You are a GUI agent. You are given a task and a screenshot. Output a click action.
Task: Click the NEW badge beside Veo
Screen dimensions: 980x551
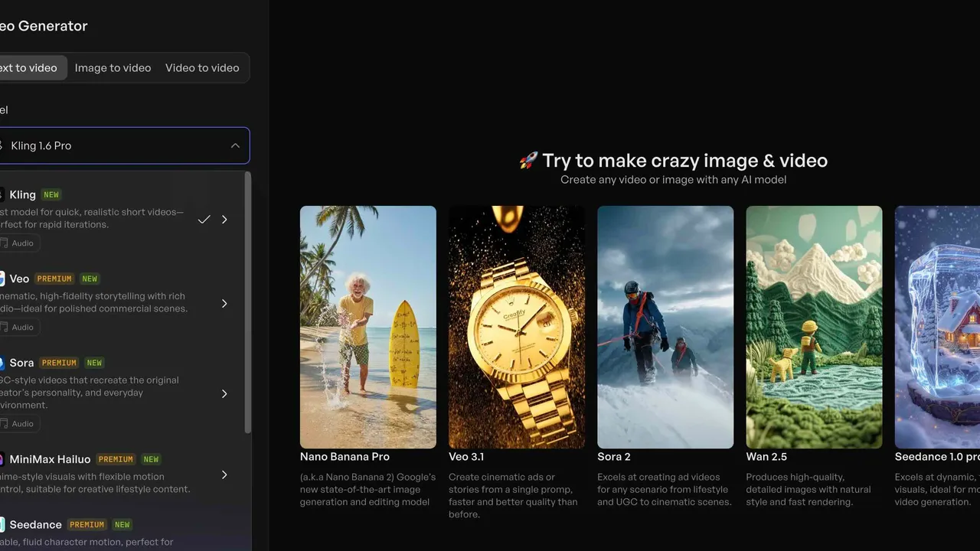(90, 279)
